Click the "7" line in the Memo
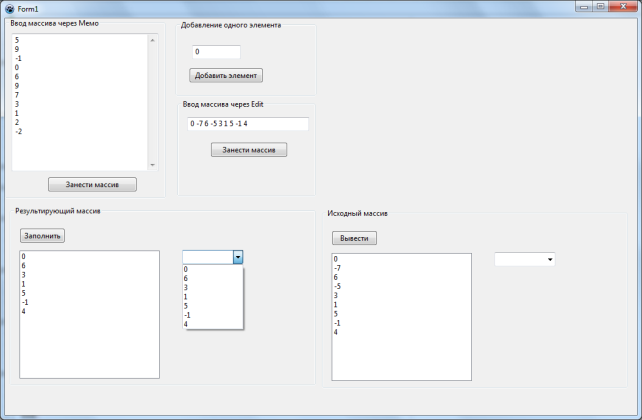642x420 pixels. click(17, 95)
